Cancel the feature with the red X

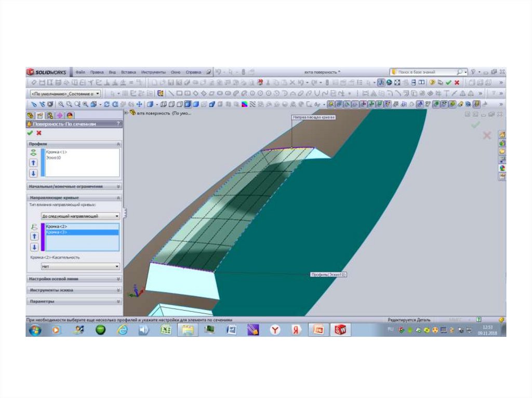click(39, 133)
